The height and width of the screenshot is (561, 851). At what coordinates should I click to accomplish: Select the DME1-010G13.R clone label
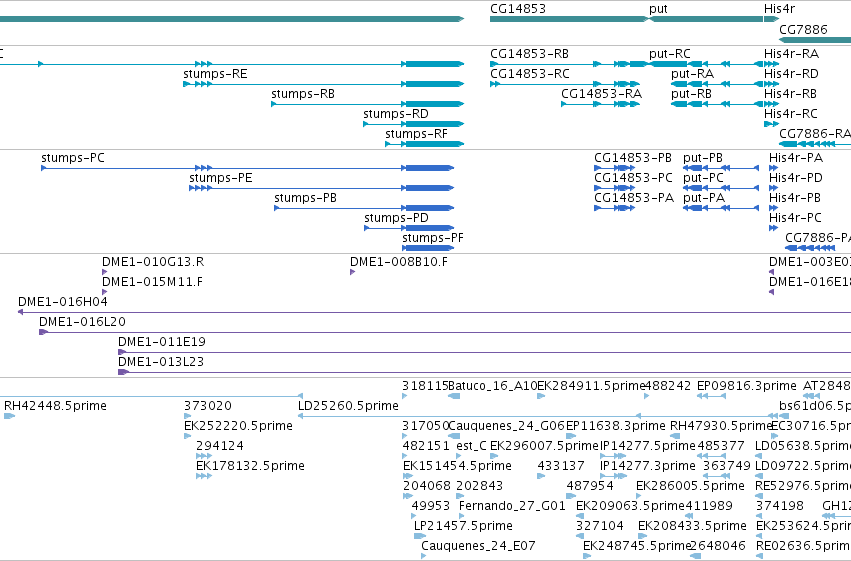153,262
